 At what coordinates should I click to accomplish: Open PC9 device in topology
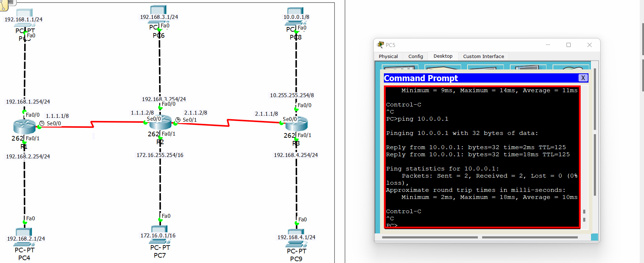296,238
